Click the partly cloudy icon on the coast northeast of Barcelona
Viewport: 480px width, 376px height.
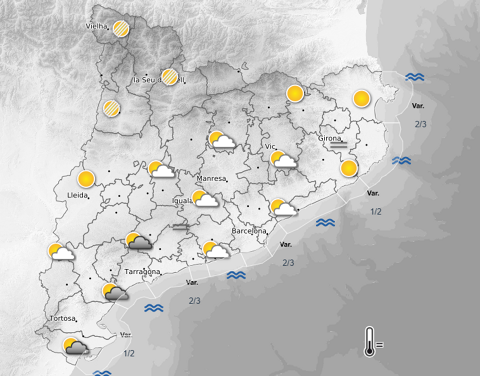[x=284, y=207]
